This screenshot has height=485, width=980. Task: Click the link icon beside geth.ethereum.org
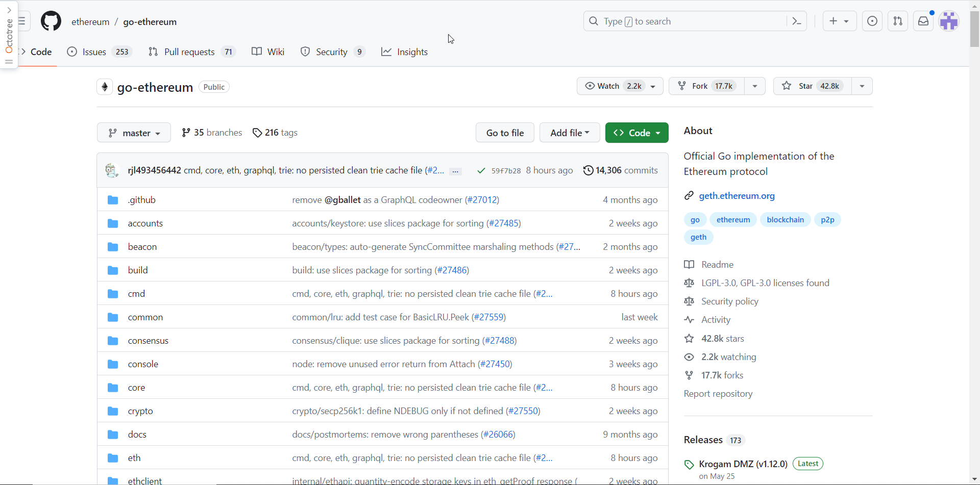coord(689,196)
